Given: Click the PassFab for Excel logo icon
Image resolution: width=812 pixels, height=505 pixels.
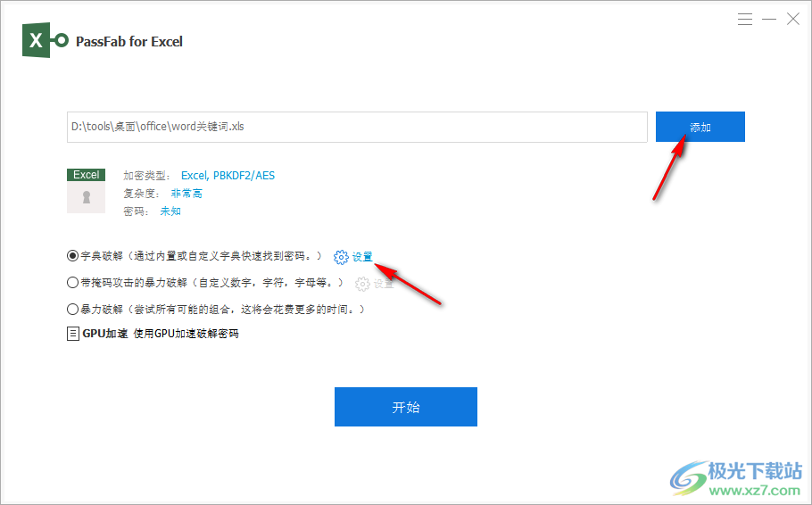Looking at the screenshot, I should 45,40.
